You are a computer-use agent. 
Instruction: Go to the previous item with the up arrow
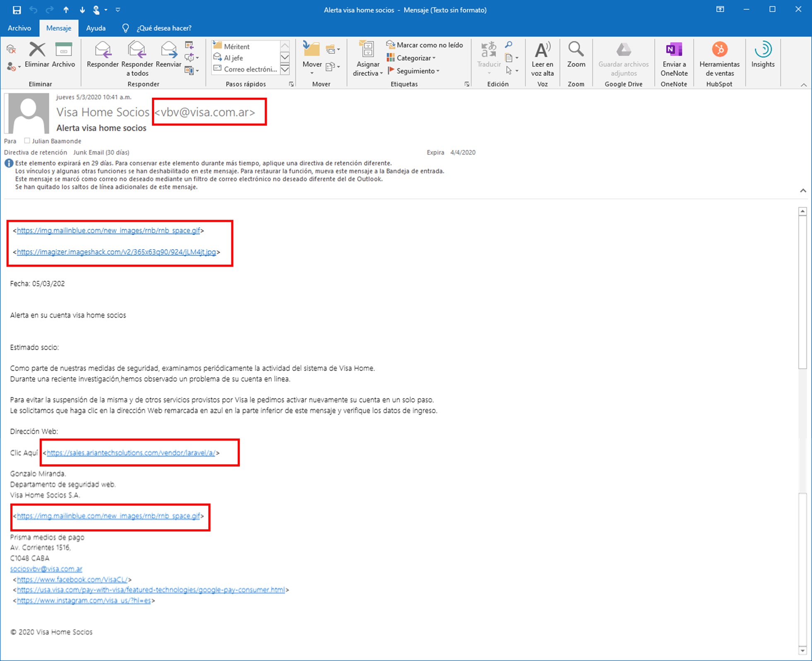pyautogui.click(x=66, y=10)
